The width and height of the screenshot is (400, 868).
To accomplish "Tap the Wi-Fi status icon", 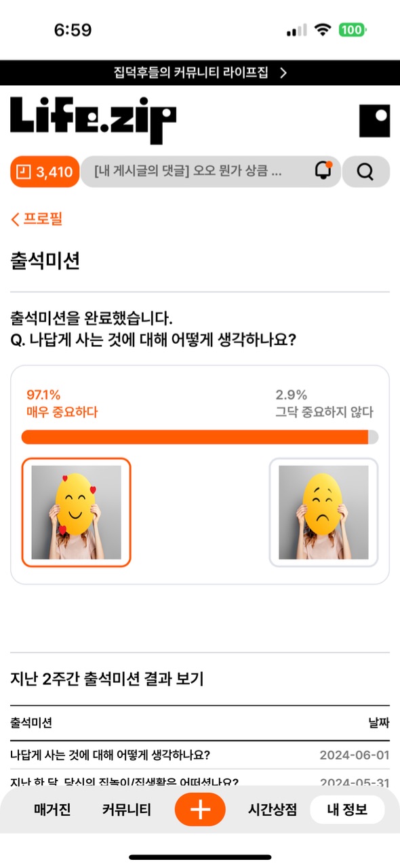I will pos(323,30).
